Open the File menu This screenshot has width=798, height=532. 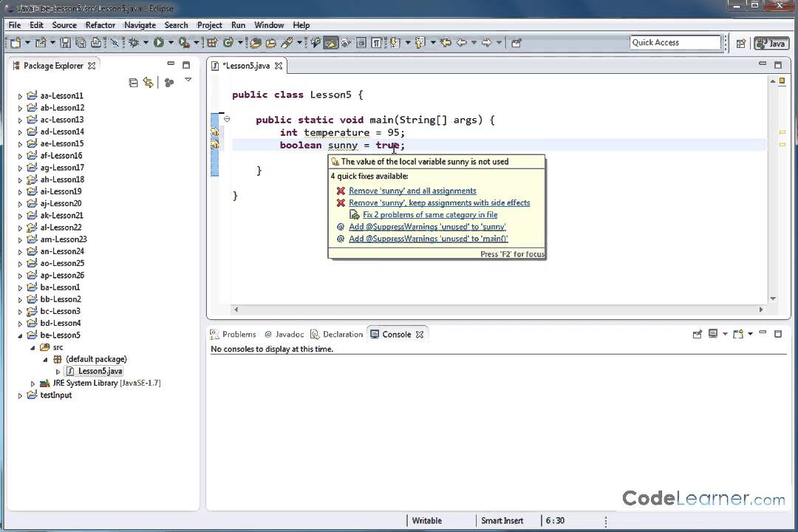(15, 25)
